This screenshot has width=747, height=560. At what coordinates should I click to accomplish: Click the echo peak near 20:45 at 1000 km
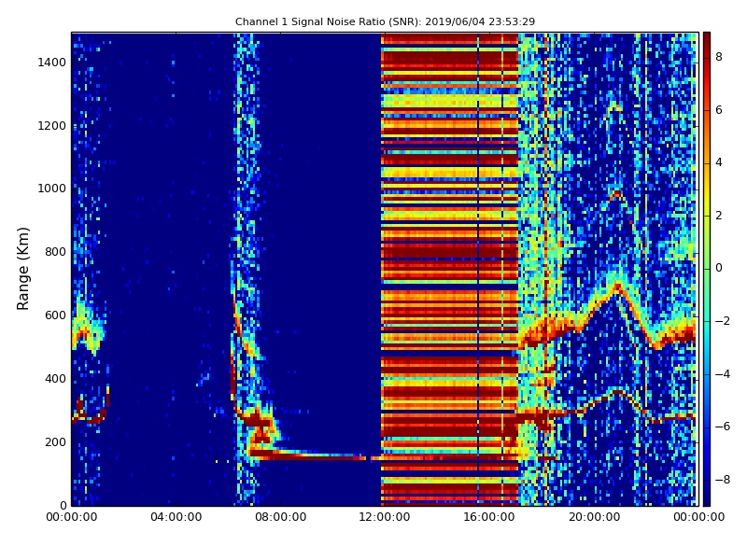(616, 194)
